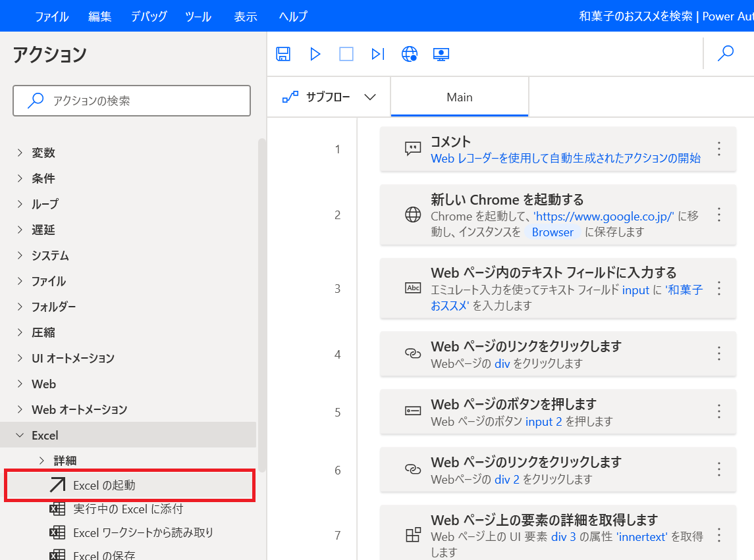Click the div link in step 4
This screenshot has height=560, width=754.
tap(502, 364)
